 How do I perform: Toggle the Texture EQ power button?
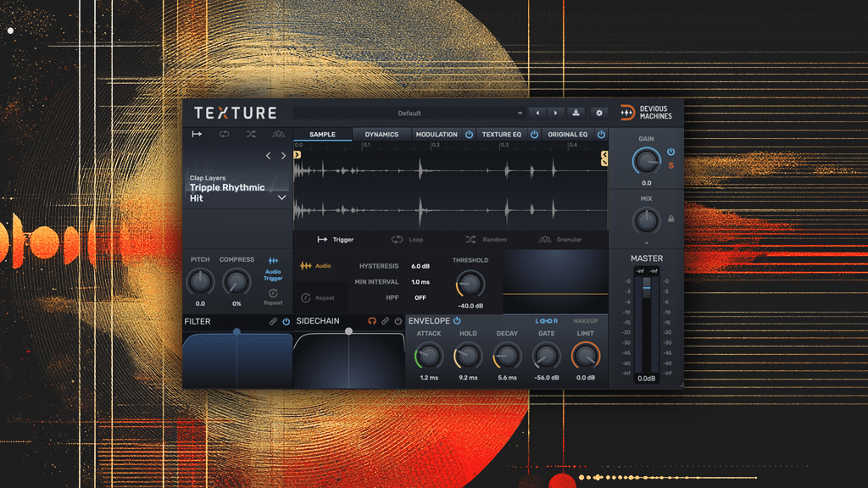click(534, 135)
